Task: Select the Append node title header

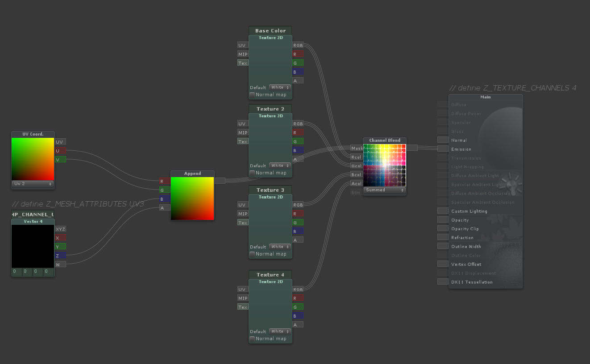Action: point(192,174)
